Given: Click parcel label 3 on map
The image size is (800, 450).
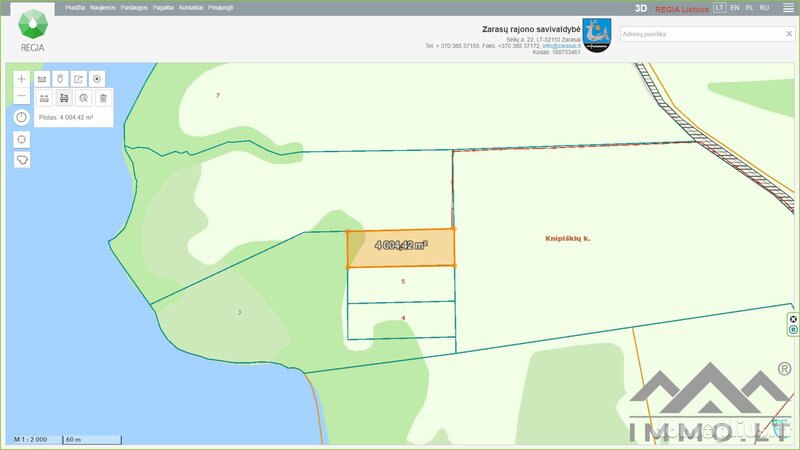Looking at the screenshot, I should point(239,312).
